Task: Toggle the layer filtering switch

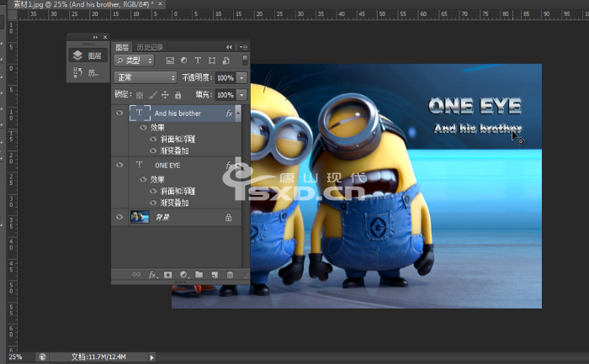Action: 245,61
